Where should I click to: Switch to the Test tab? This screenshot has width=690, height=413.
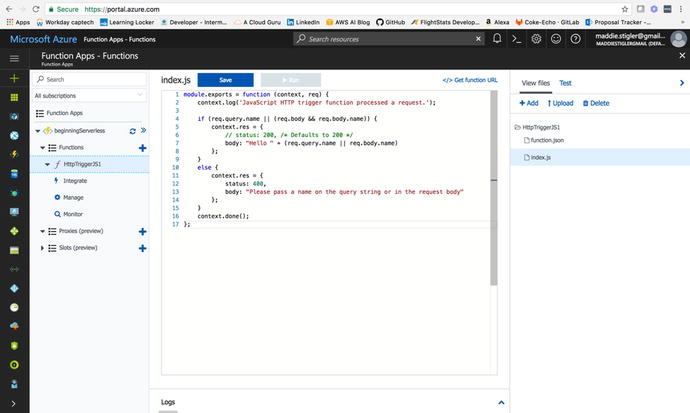[x=566, y=83]
